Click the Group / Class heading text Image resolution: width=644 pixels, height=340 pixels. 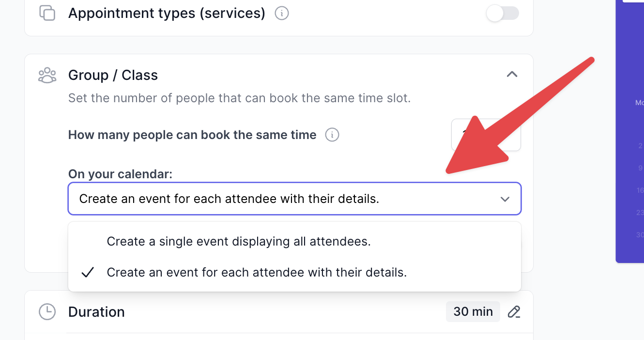click(113, 75)
